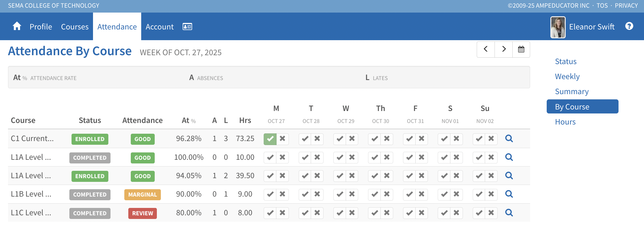
Task: Open the ID card icon in navbar
Action: [x=187, y=27]
